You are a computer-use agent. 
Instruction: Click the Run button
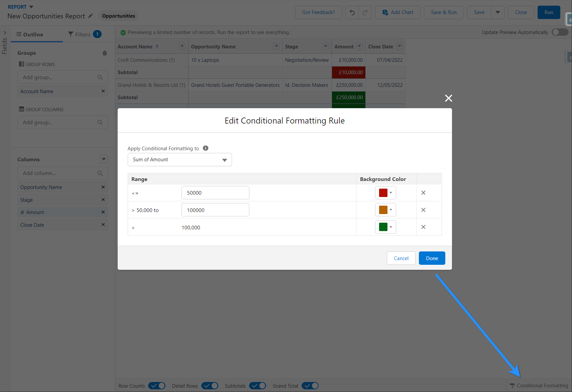[549, 12]
